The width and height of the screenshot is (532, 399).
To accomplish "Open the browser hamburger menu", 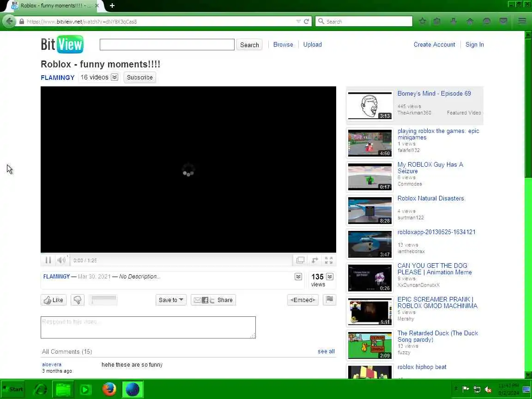I will coord(522,21).
